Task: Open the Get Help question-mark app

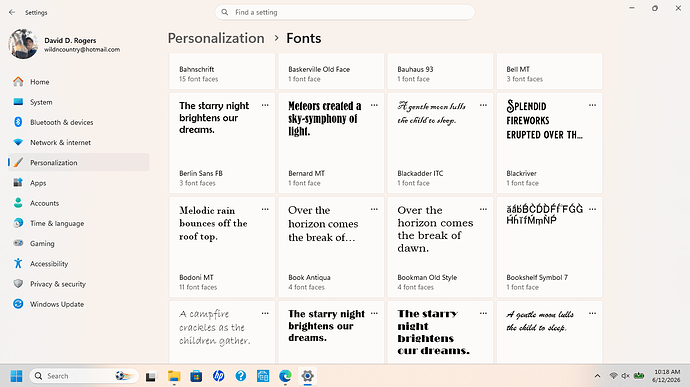Action: (x=241, y=376)
